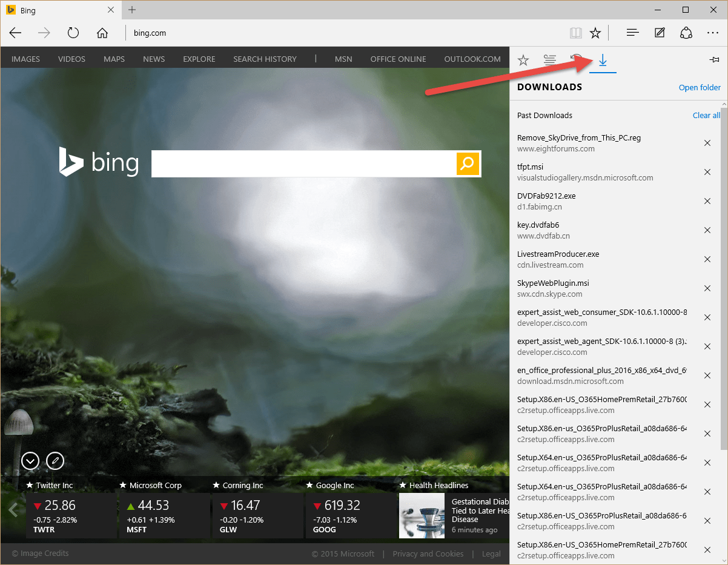Open Google Inc GOOG stock card
The image size is (728, 565).
[x=351, y=515]
